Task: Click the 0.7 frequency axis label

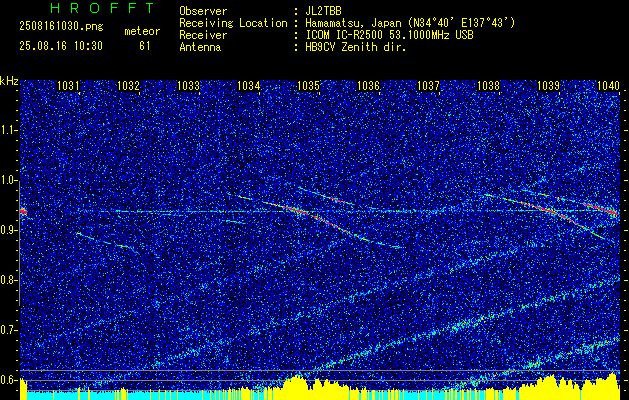Action: [8, 330]
